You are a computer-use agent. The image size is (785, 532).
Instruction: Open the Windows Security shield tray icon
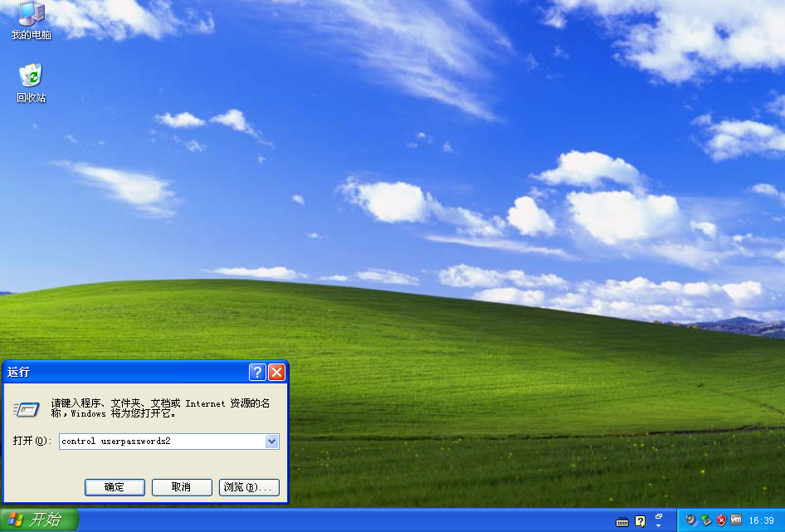click(x=719, y=520)
